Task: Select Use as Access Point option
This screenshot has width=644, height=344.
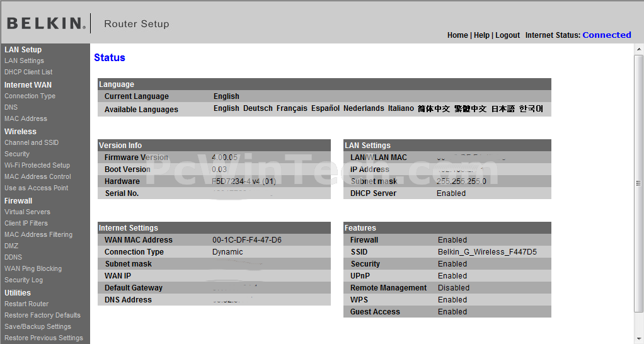Action: click(36, 188)
